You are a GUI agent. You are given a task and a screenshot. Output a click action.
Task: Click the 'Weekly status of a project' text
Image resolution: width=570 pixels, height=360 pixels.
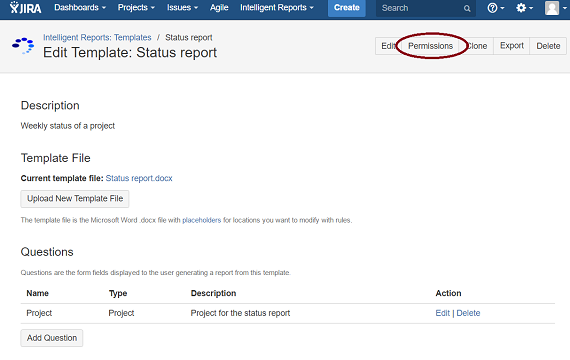(x=68, y=126)
